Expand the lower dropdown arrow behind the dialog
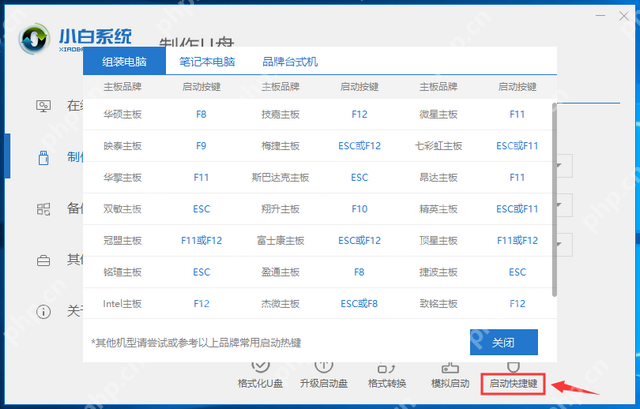Image resolution: width=640 pixels, height=409 pixels. tap(567, 244)
